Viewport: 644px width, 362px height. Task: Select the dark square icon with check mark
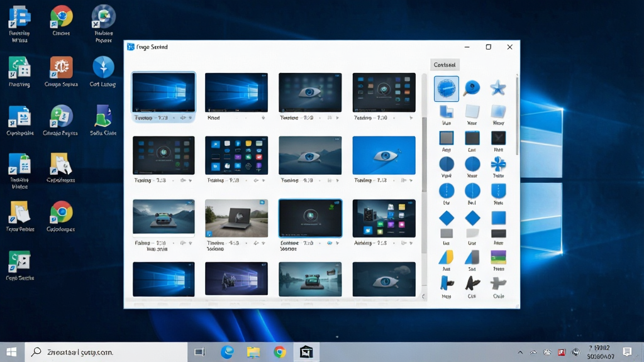click(x=498, y=138)
